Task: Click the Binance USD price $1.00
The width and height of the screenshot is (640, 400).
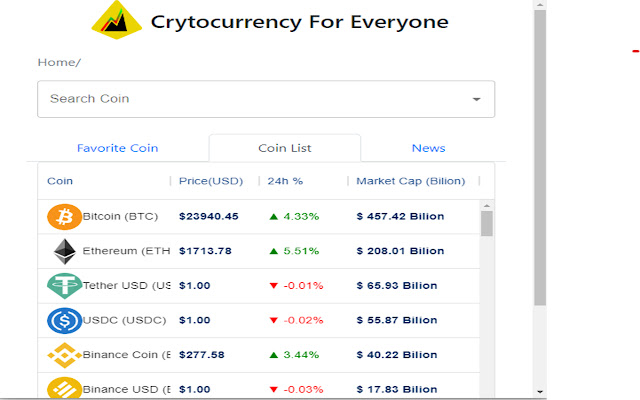Action: click(195, 389)
